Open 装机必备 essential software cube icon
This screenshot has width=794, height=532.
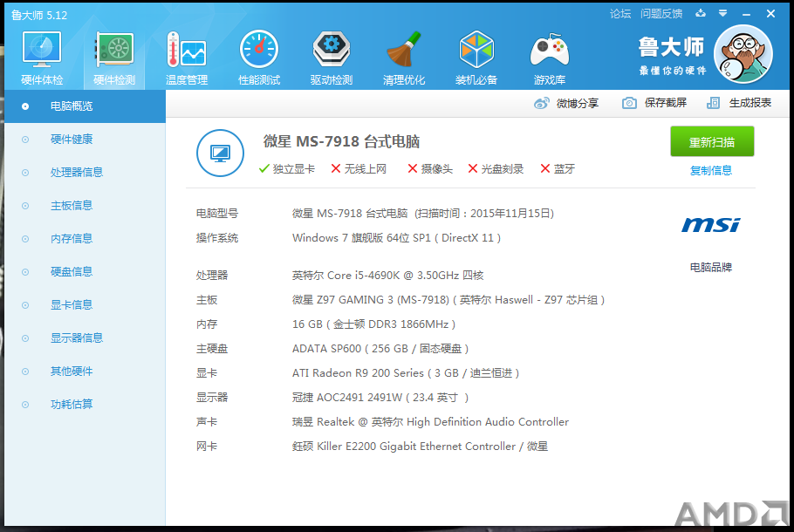476,49
